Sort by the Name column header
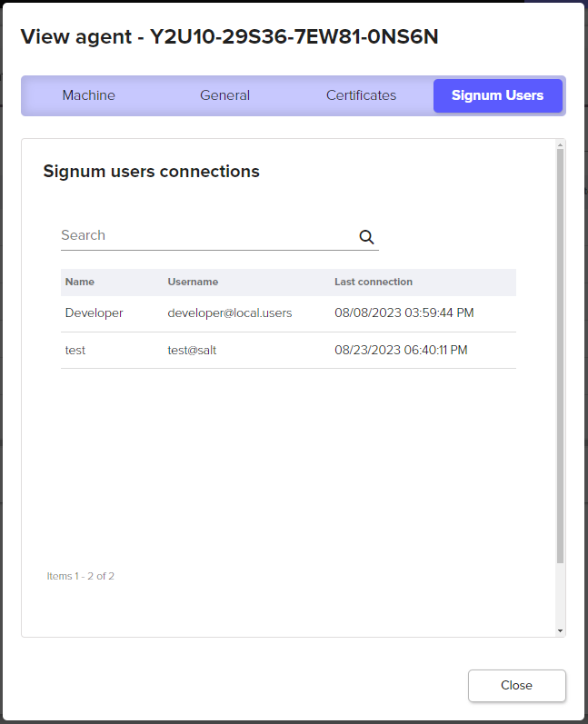Viewport: 588px width, 724px height. pos(80,282)
